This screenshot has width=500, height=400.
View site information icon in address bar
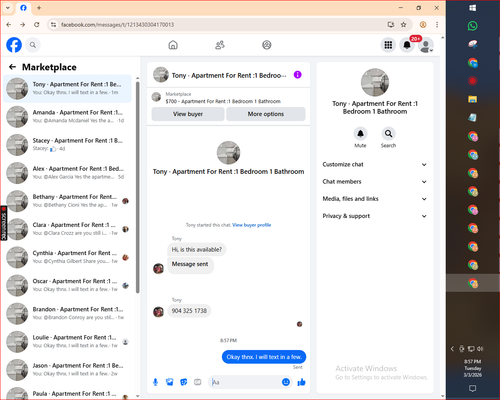coord(53,25)
